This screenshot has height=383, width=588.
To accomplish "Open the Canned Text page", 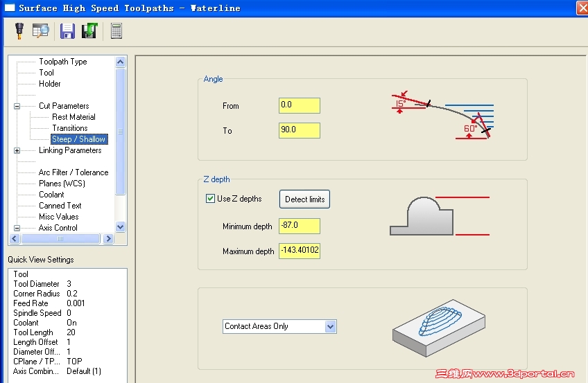I will click(60, 206).
